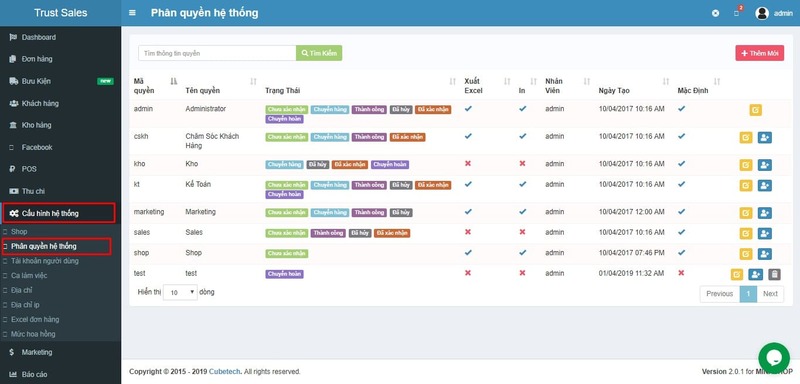Screen dimensions: 800x384
Task: Toggle In check for shop row
Action: tap(522, 252)
